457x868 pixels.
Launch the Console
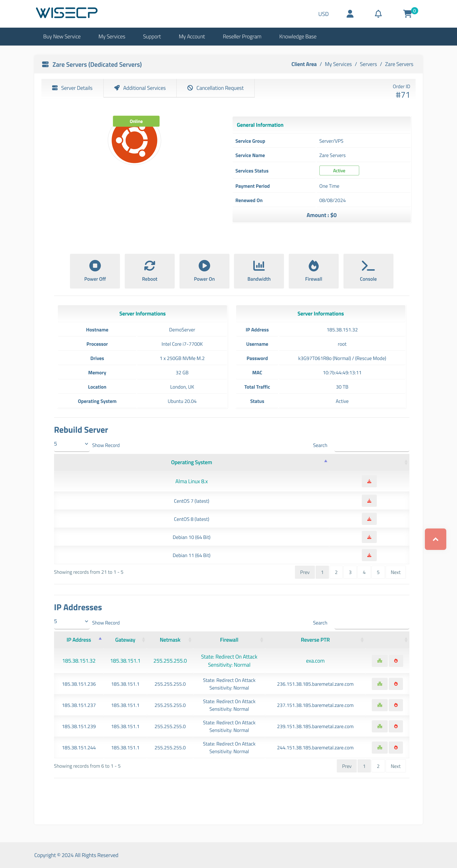(368, 271)
